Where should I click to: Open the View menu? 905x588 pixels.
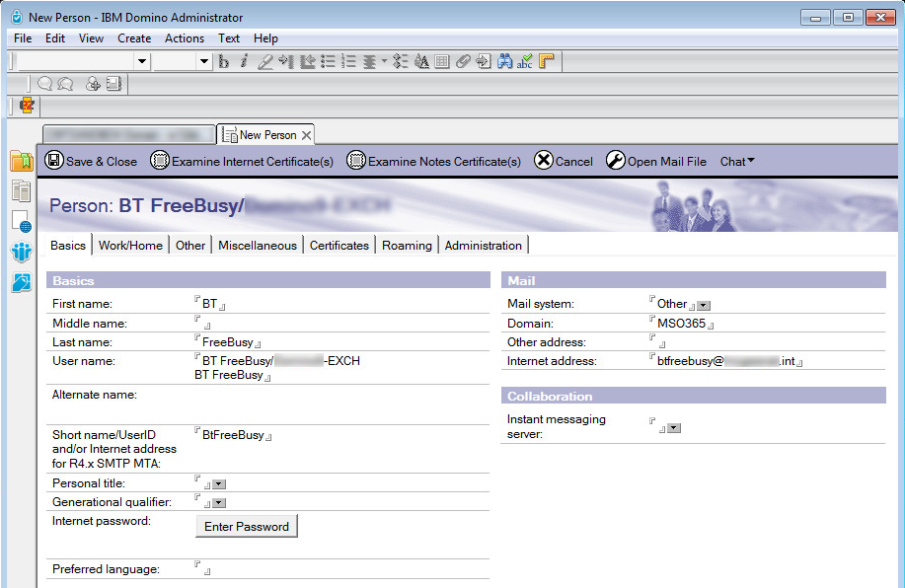pos(91,38)
